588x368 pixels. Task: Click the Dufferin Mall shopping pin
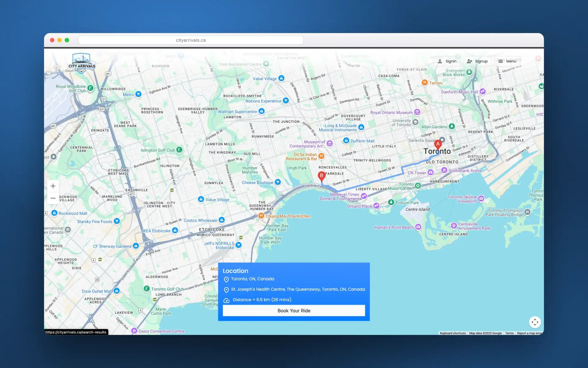(346, 140)
